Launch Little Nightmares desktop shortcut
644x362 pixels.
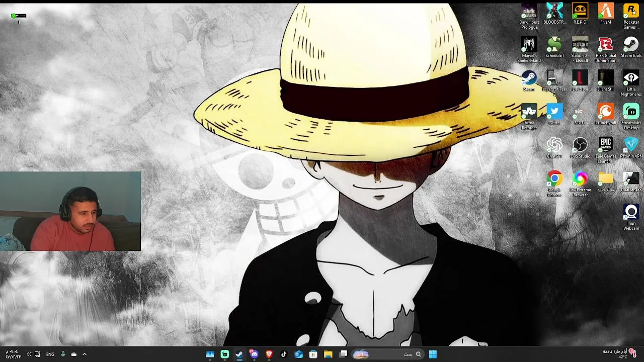coord(631,83)
